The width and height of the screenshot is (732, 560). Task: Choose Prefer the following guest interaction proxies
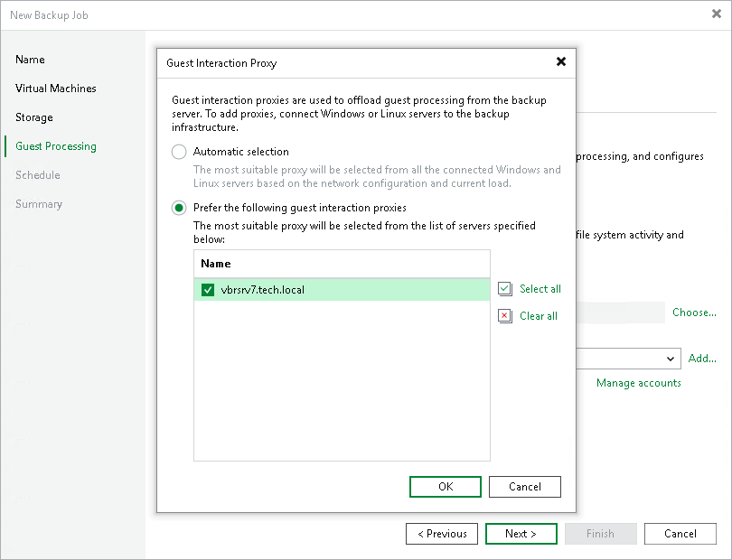tap(179, 208)
